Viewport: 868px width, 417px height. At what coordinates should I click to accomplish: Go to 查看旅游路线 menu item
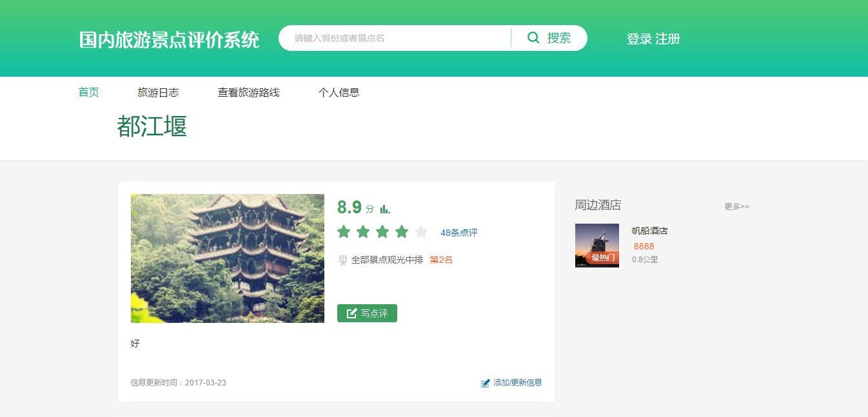click(x=248, y=92)
